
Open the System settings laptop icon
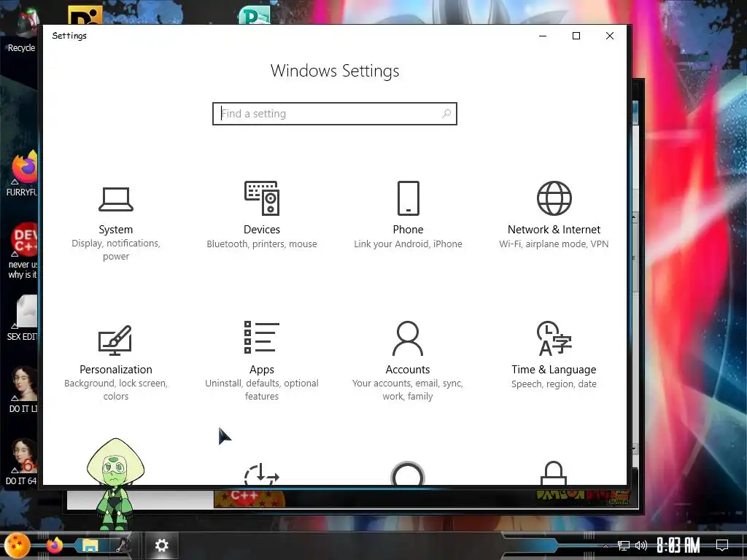click(x=116, y=199)
